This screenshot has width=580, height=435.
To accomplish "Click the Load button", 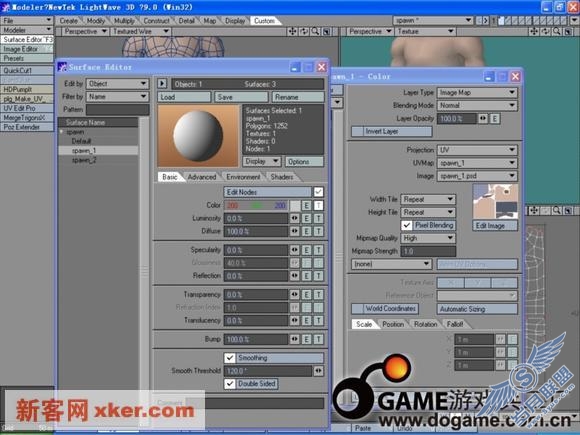I will [x=184, y=97].
